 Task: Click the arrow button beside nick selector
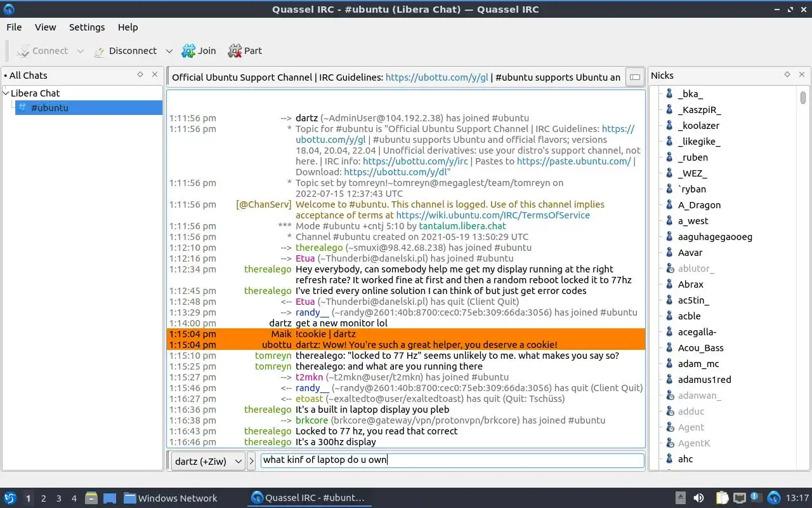[251, 461]
